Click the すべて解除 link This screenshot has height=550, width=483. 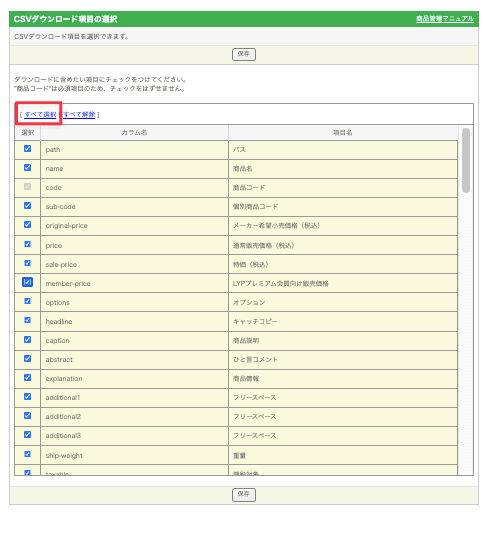pyautogui.click(x=79, y=114)
